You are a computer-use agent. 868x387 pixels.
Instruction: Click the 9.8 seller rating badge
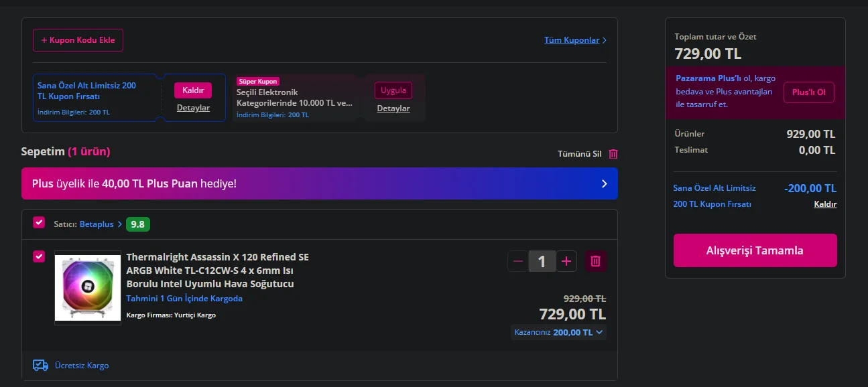(137, 224)
